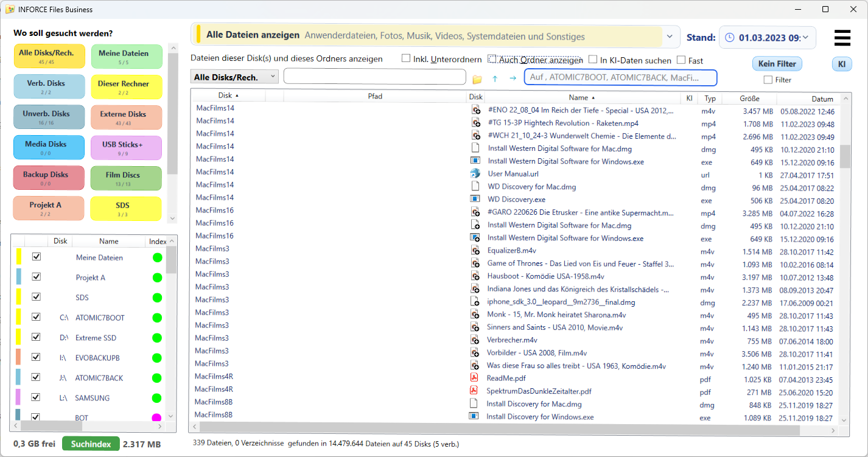Sort by the Größe column header
Screen dimensions: 868x457
pos(749,99)
